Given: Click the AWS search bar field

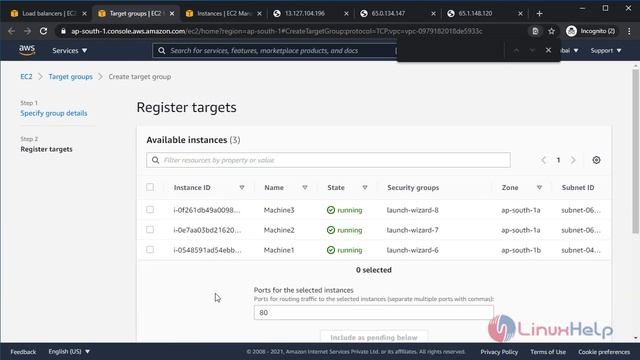Looking at the screenshot, I should (x=274, y=51).
